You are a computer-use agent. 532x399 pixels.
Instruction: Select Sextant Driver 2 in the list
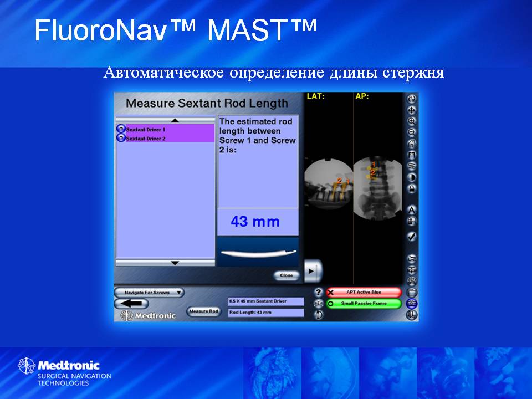tap(166, 138)
